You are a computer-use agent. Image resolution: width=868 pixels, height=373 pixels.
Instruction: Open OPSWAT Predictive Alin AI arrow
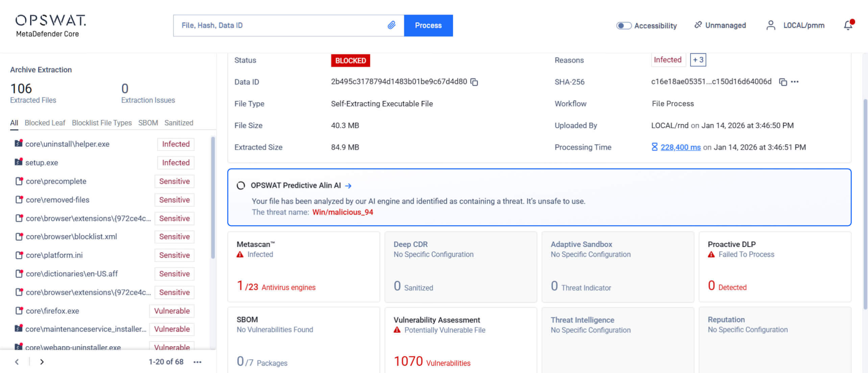[348, 186]
